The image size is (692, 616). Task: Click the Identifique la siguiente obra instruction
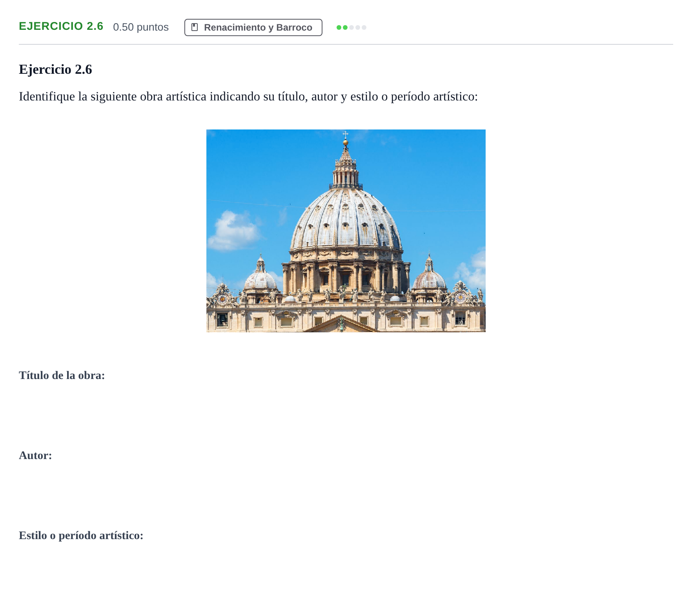click(248, 97)
